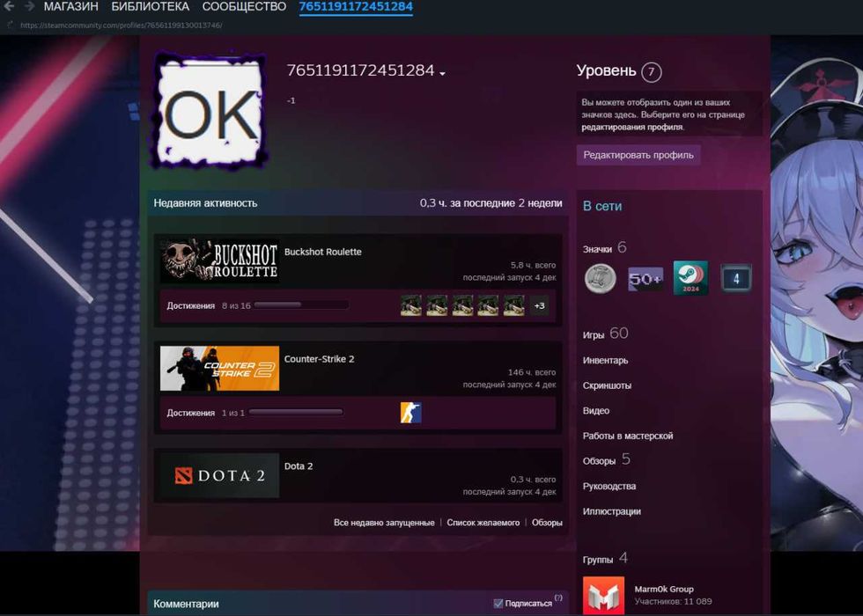Click the Недавняя активность header

[205, 203]
